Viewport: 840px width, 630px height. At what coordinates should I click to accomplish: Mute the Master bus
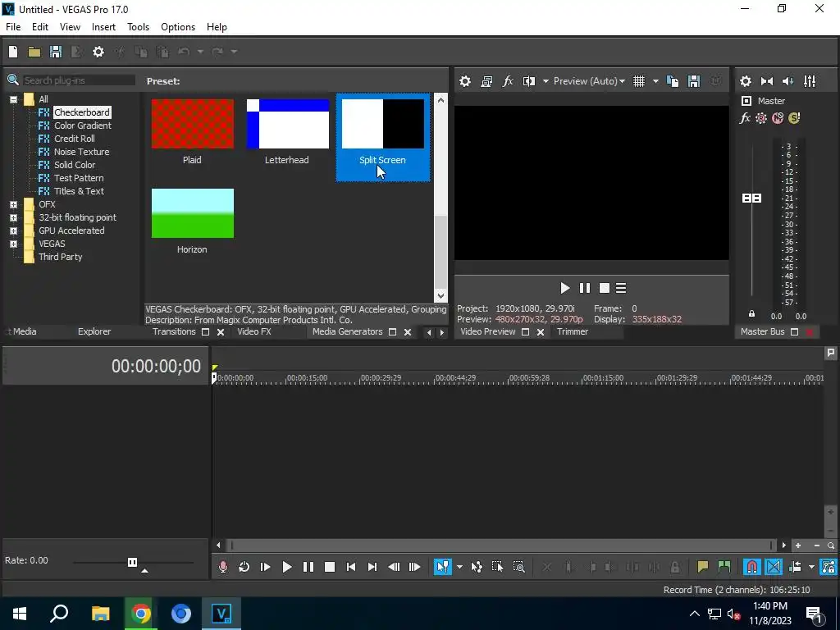[778, 118]
